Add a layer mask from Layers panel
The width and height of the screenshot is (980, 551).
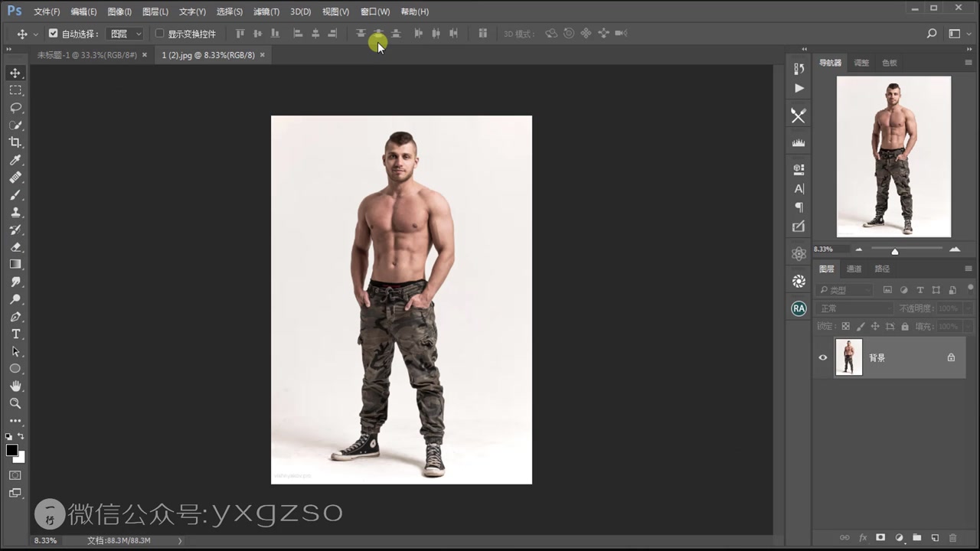[880, 538]
